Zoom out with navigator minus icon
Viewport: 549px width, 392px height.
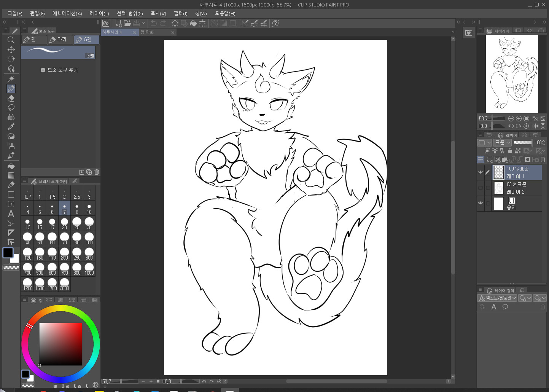[x=511, y=118]
